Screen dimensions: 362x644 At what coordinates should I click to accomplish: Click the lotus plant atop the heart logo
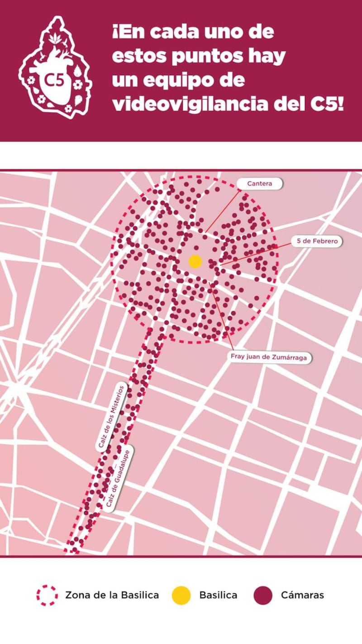[x=56, y=38]
